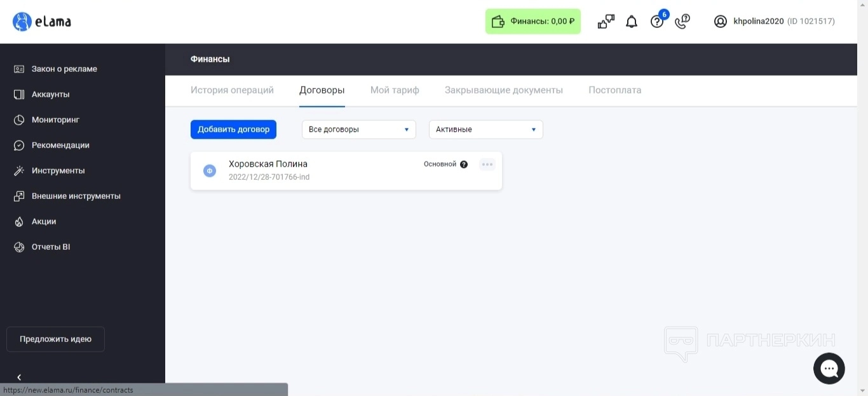This screenshot has height=396, width=868.
Task: Click the Отчеты BI chart icon
Action: pos(19,247)
